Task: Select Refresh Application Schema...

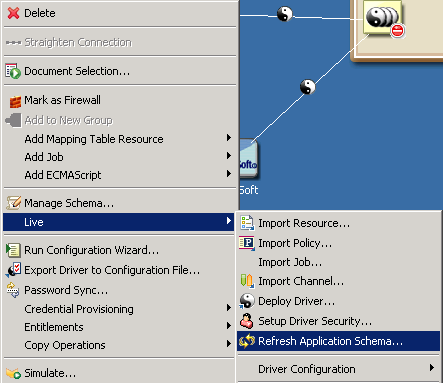Action: pyautogui.click(x=339, y=341)
